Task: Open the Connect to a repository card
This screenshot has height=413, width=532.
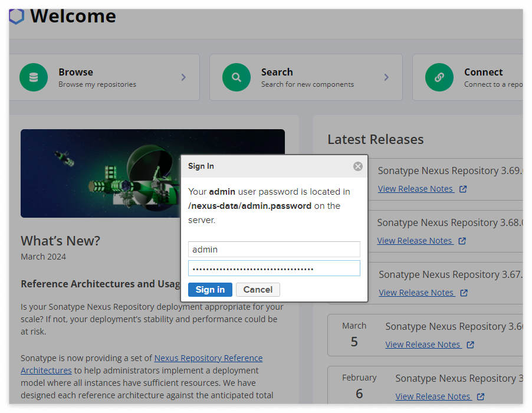Action: point(468,77)
